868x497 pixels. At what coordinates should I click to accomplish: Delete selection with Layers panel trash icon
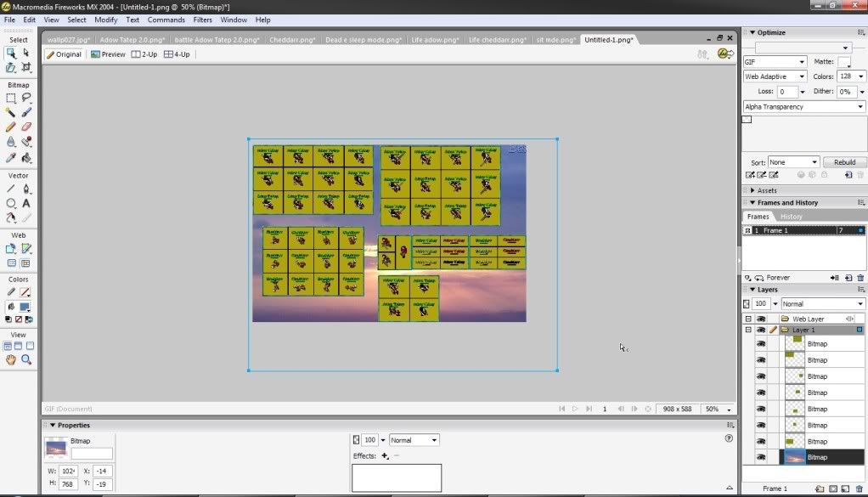[x=860, y=489]
